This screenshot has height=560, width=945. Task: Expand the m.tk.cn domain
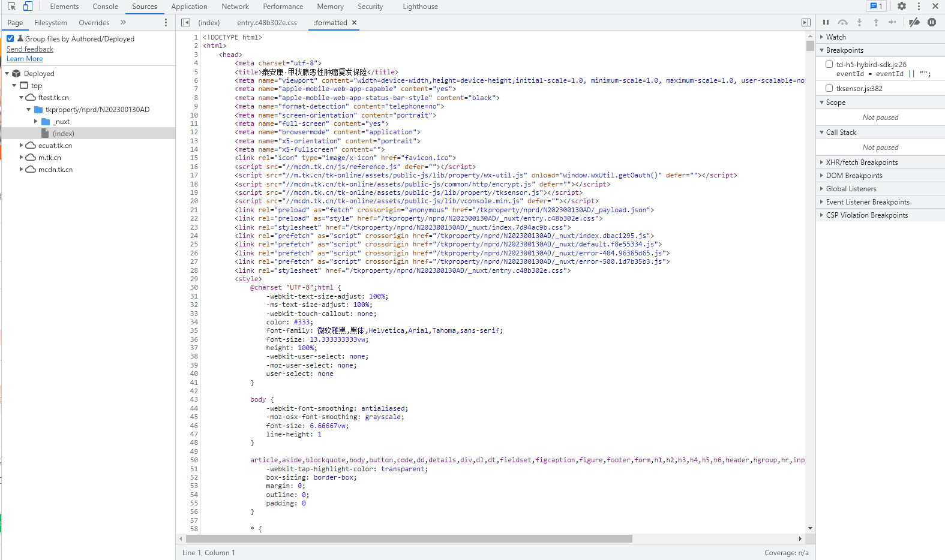tap(22, 158)
